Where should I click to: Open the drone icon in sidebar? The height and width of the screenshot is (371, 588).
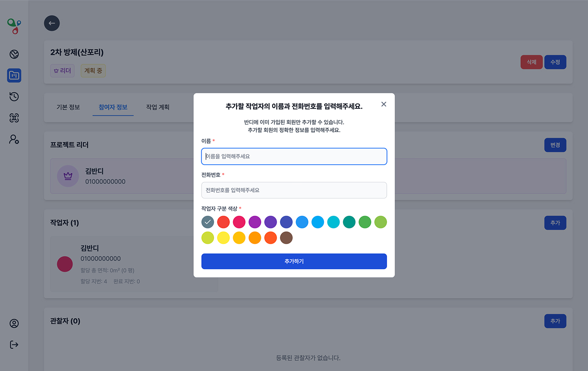click(14, 118)
